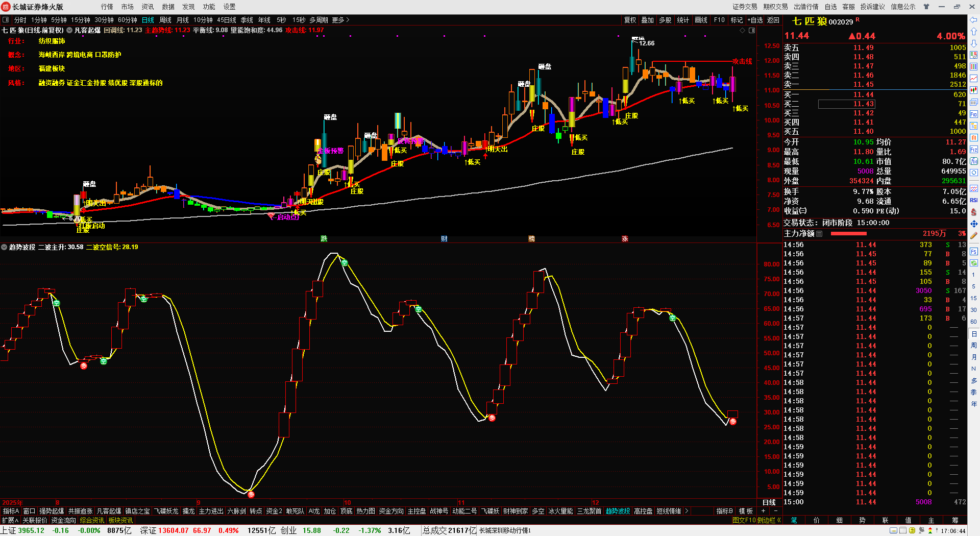The height and width of the screenshot is (536, 980).
Task: Open the 功能 menu
Action: pos(209,7)
